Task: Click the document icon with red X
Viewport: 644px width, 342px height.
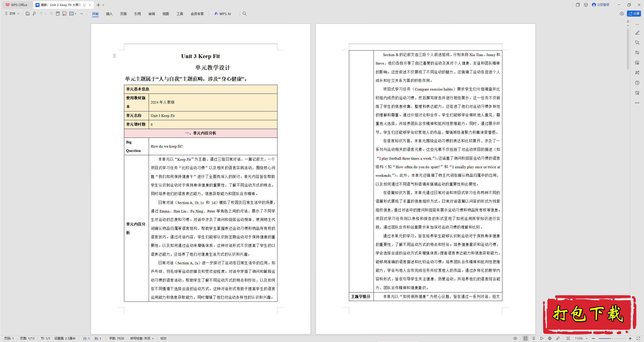Action: click(x=58, y=14)
